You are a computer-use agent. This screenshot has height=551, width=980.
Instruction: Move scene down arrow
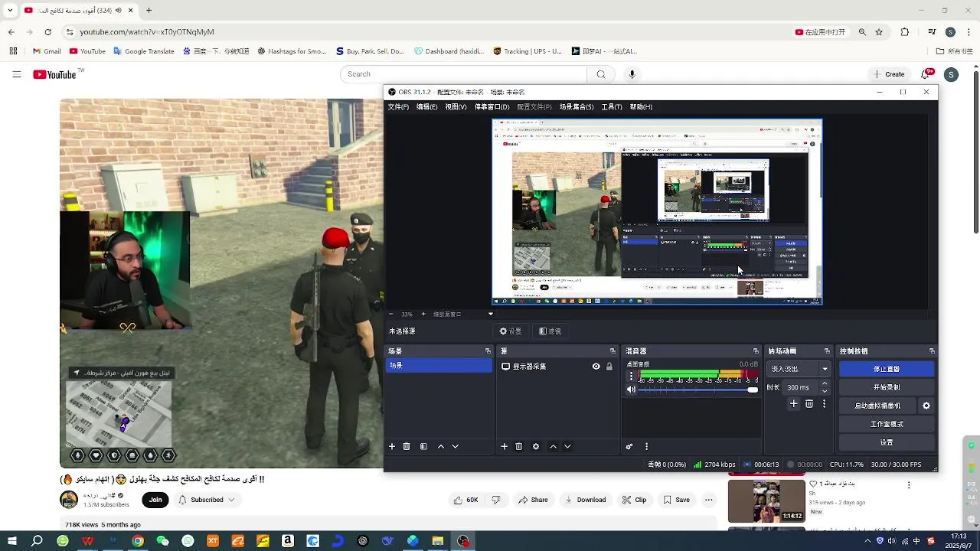[x=456, y=446]
